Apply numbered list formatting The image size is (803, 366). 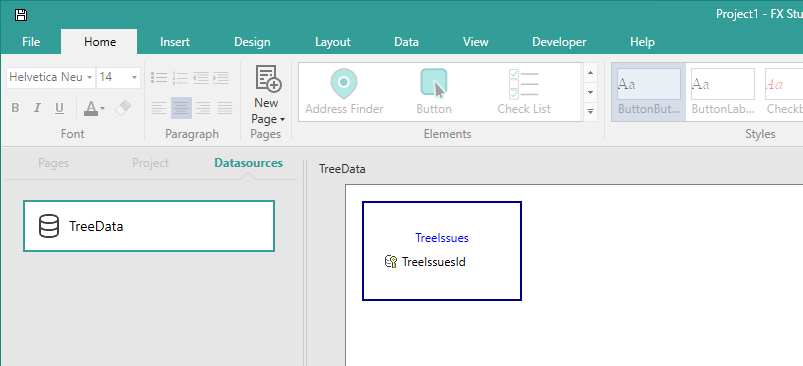click(181, 78)
